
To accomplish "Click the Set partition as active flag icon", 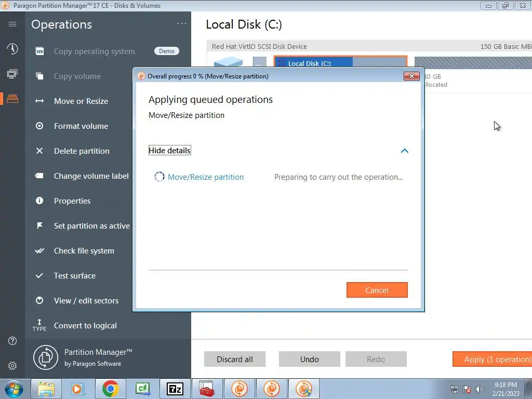I will pos(39,225).
